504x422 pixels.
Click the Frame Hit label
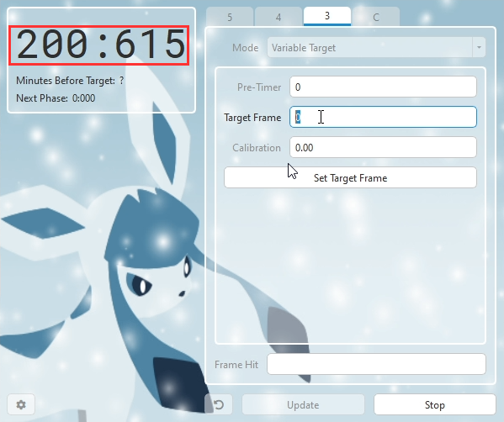236,365
